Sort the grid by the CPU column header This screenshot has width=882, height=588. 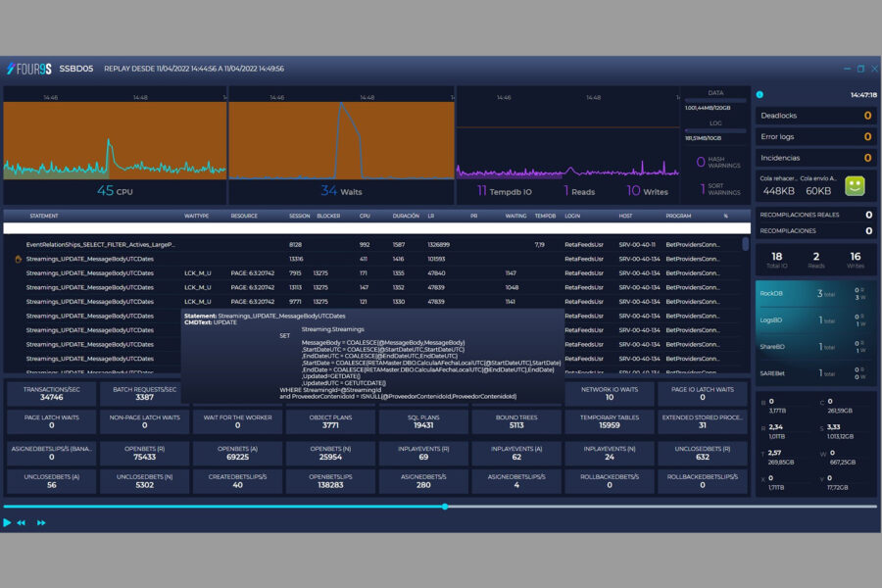click(x=364, y=217)
